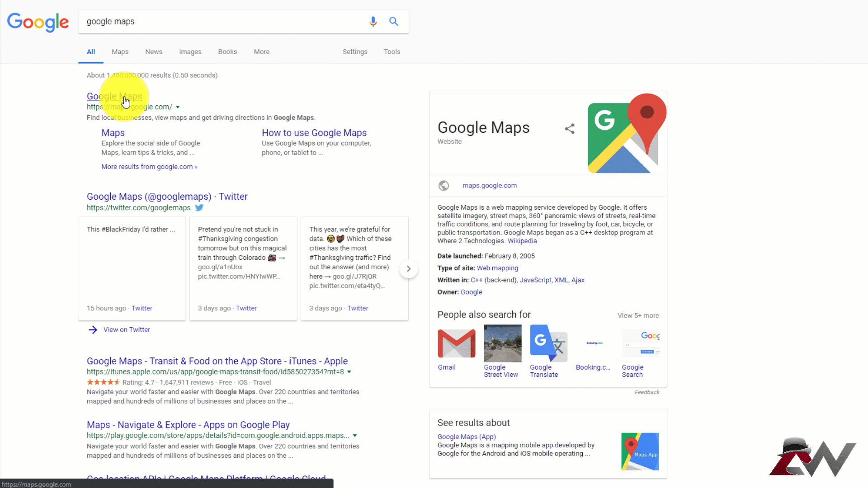
Task: Click the goo.gl/J7RjQR tweet link
Action: pyautogui.click(x=354, y=277)
